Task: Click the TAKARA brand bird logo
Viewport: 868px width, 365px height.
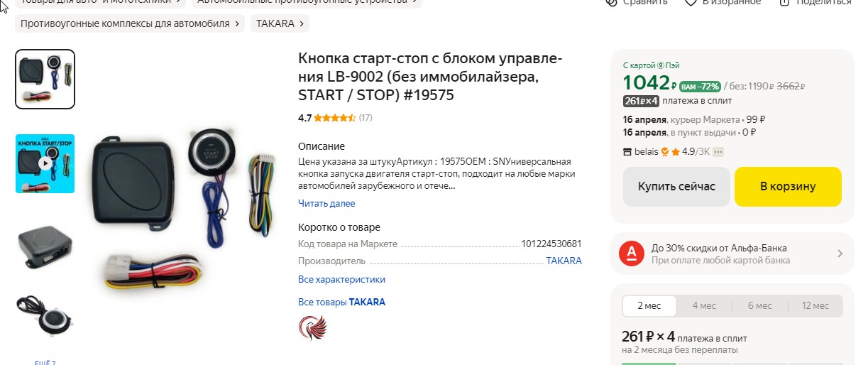Action: coord(313,327)
